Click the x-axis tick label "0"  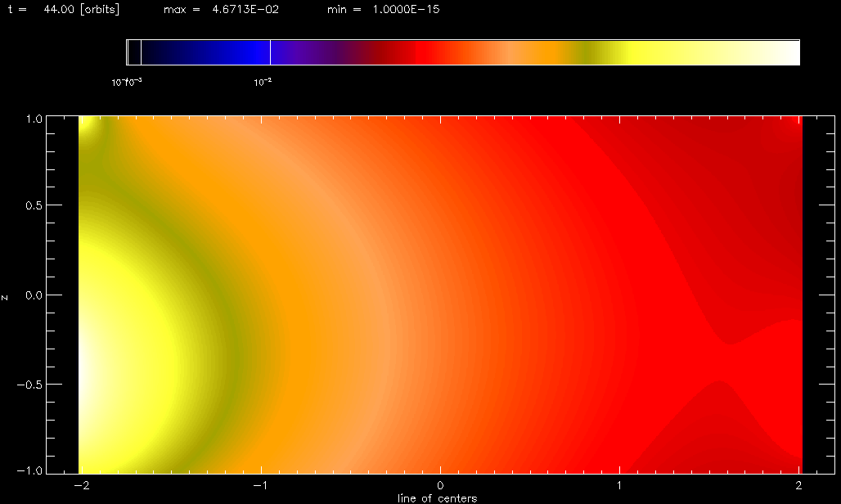[440, 485]
